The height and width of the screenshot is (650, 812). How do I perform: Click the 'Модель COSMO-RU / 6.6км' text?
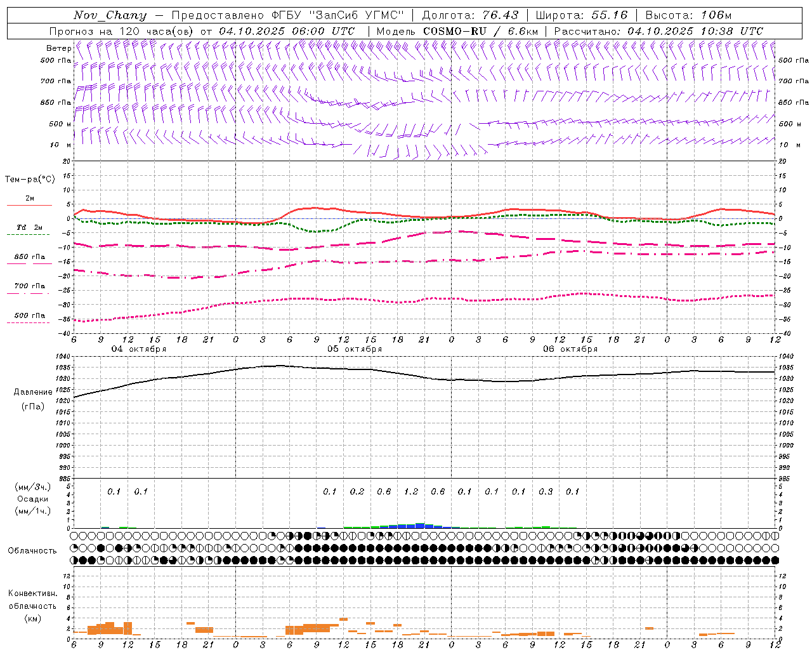pos(457,31)
